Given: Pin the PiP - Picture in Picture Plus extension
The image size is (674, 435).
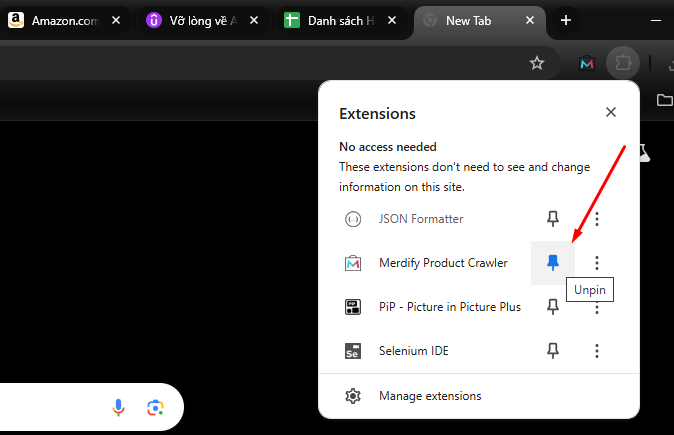Looking at the screenshot, I should tap(553, 307).
